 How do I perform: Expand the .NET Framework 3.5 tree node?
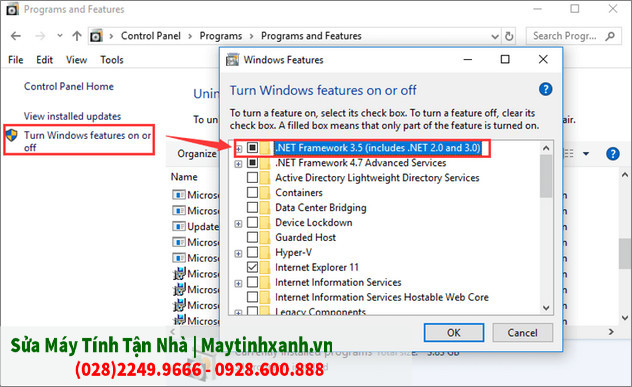[239, 149]
